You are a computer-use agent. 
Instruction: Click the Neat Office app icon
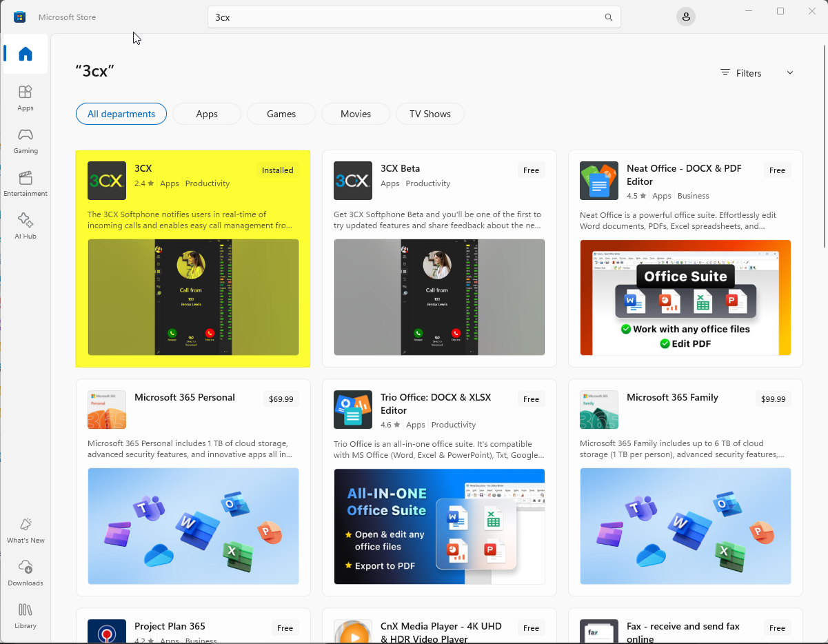click(599, 181)
